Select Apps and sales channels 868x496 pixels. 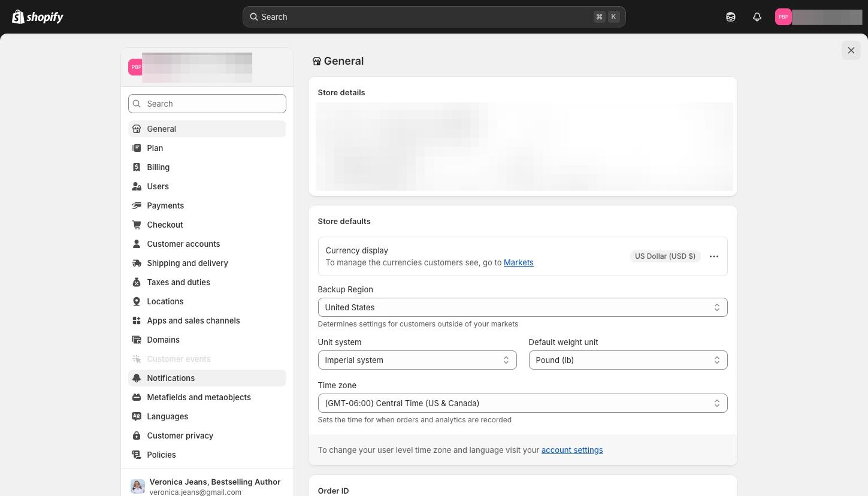click(207, 320)
